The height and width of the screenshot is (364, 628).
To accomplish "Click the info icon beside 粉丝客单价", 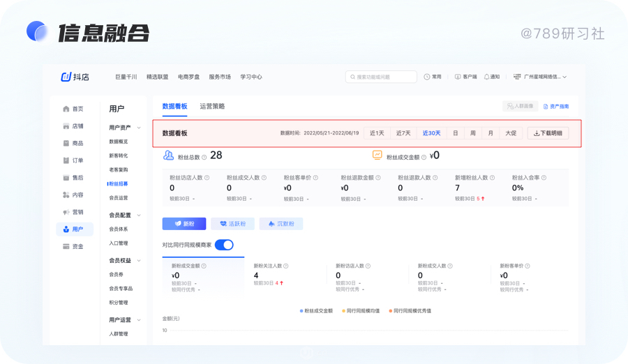I will (315, 178).
